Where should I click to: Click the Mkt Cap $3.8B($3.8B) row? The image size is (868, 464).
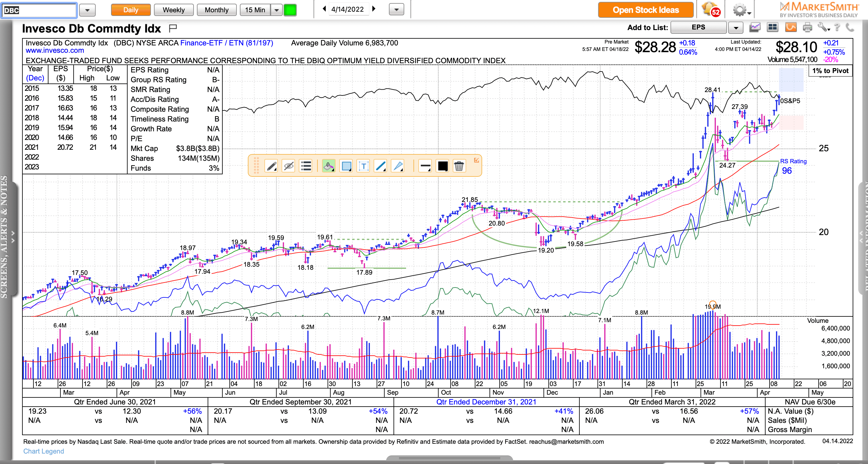coord(175,148)
